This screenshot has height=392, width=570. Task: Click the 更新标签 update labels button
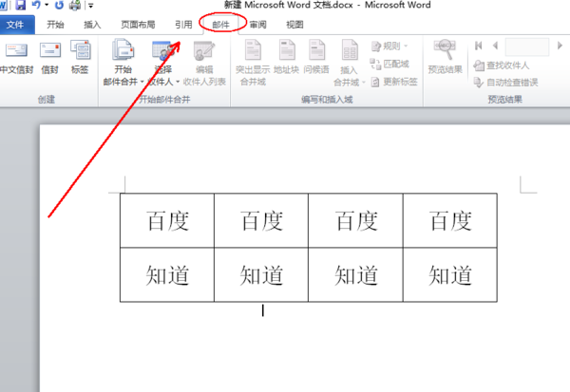tap(394, 82)
